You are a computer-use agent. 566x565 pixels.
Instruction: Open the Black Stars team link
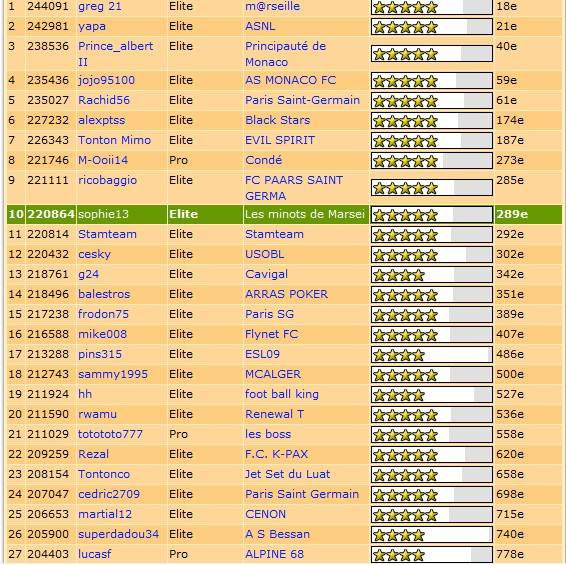[x=277, y=120]
